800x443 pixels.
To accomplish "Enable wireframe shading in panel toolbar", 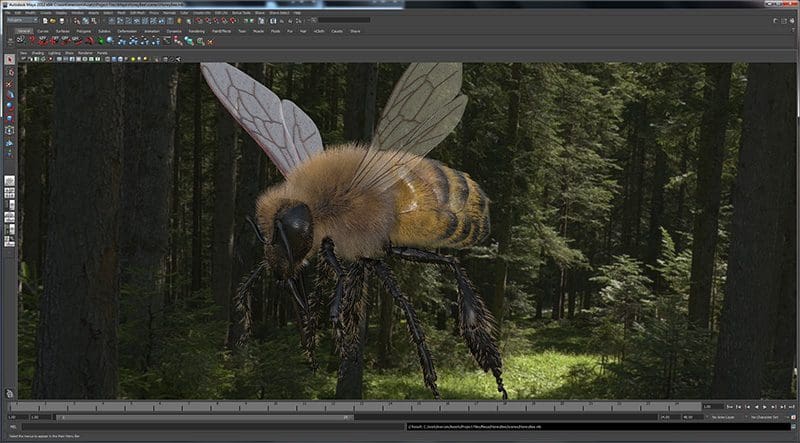I will coord(108,59).
